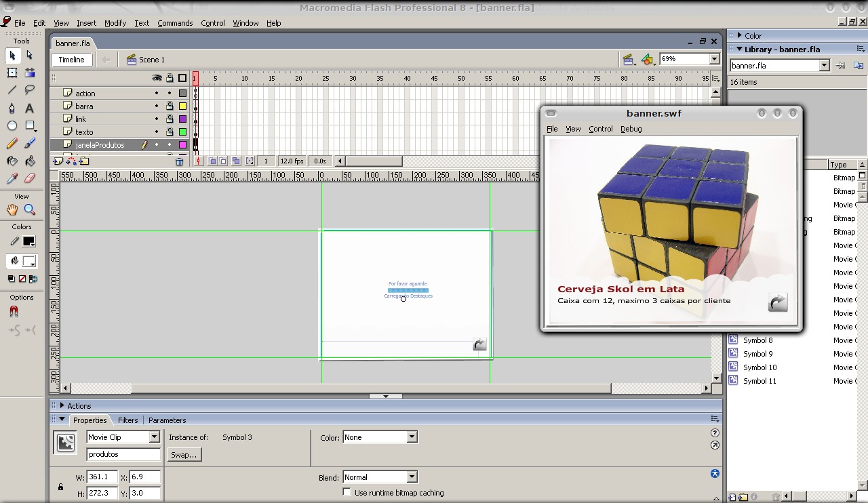Open the Debug menu in banner.swf

[x=631, y=129]
